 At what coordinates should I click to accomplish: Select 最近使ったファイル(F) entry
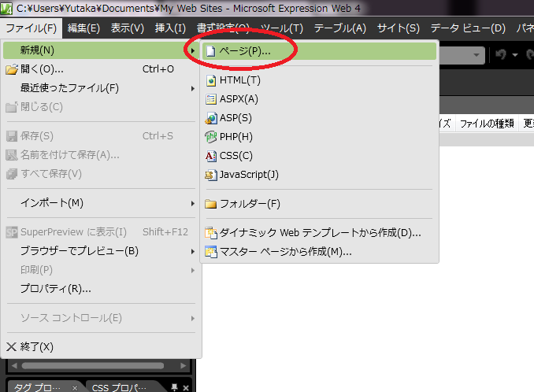tap(101, 88)
